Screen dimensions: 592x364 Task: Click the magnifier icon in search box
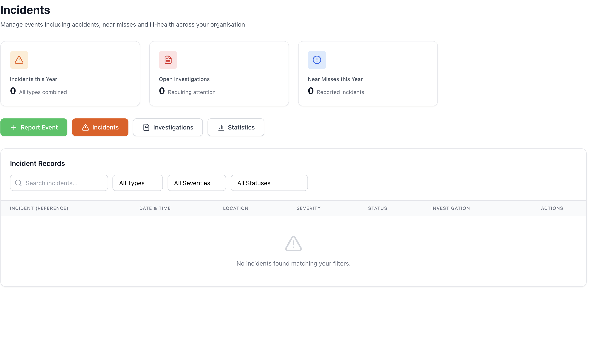(x=18, y=183)
